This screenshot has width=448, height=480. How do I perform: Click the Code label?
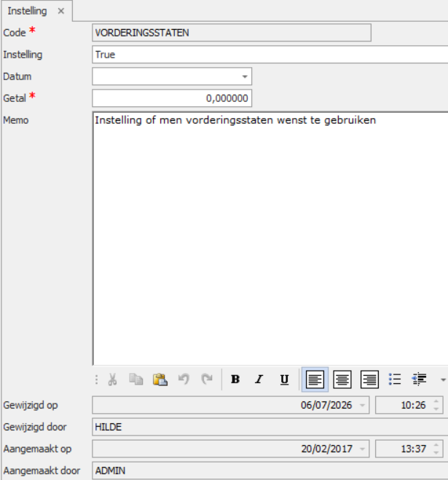click(15, 33)
